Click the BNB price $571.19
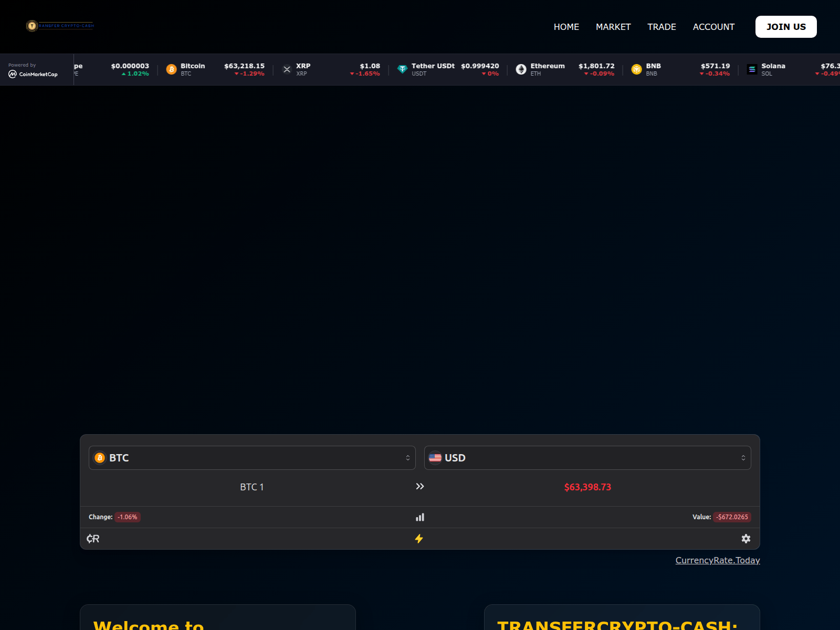 point(715,66)
